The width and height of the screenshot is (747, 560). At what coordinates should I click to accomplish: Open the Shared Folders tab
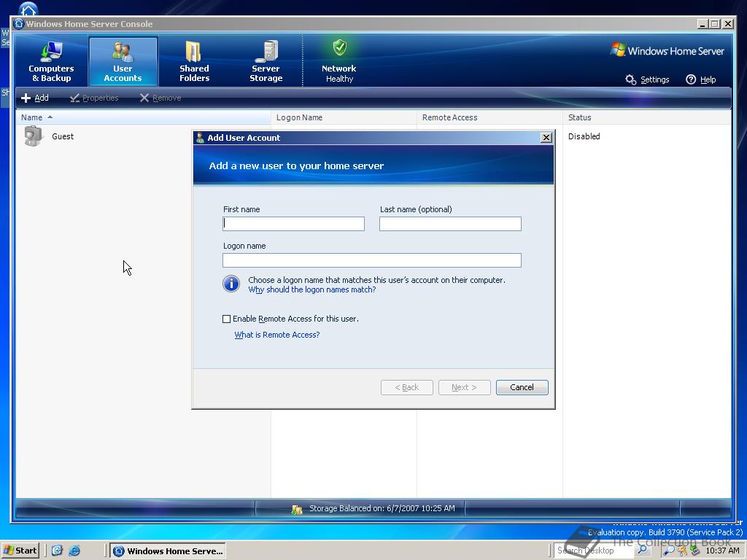(194, 62)
